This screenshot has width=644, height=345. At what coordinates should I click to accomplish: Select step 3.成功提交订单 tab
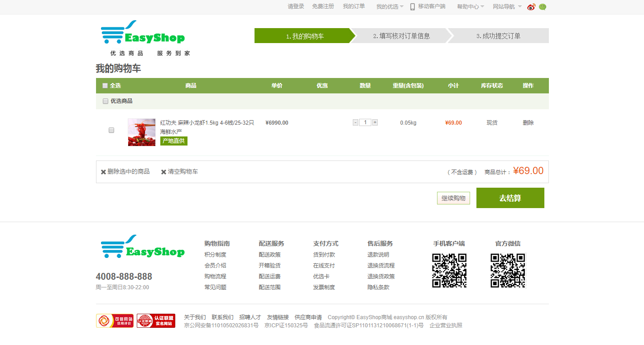498,36
